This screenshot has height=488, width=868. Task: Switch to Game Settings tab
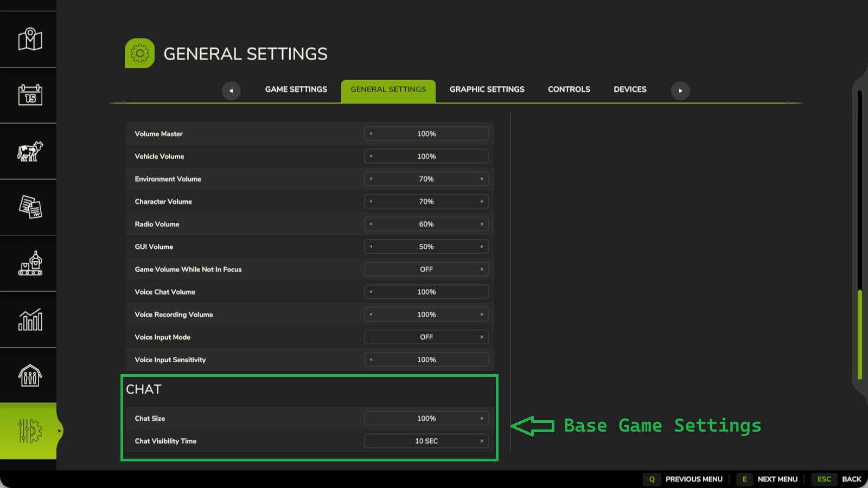pos(296,89)
